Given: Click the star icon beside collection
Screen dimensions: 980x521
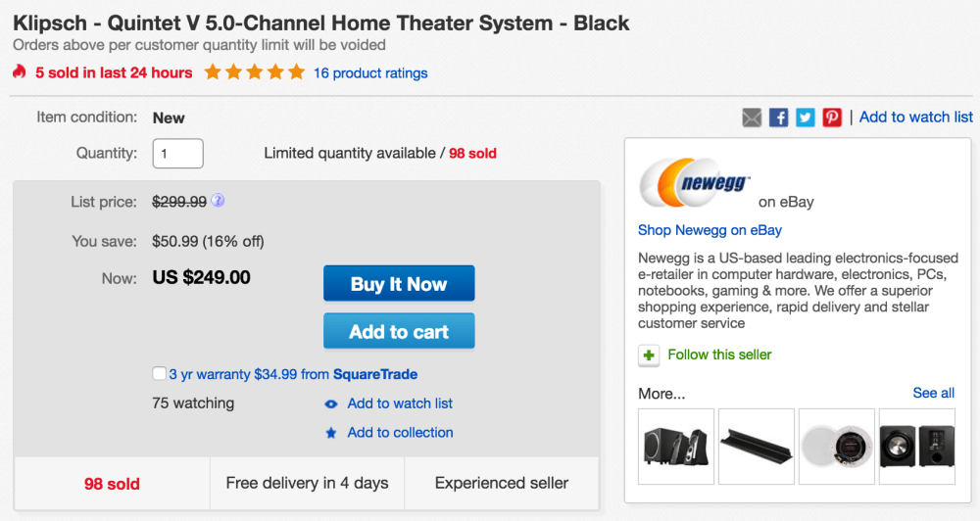Looking at the screenshot, I should tap(331, 433).
